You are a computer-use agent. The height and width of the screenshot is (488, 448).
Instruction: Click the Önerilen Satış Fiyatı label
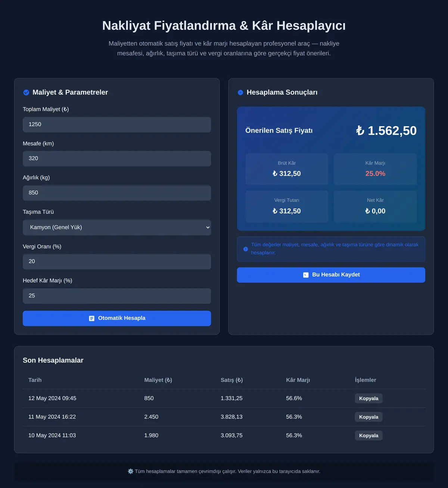coord(279,131)
